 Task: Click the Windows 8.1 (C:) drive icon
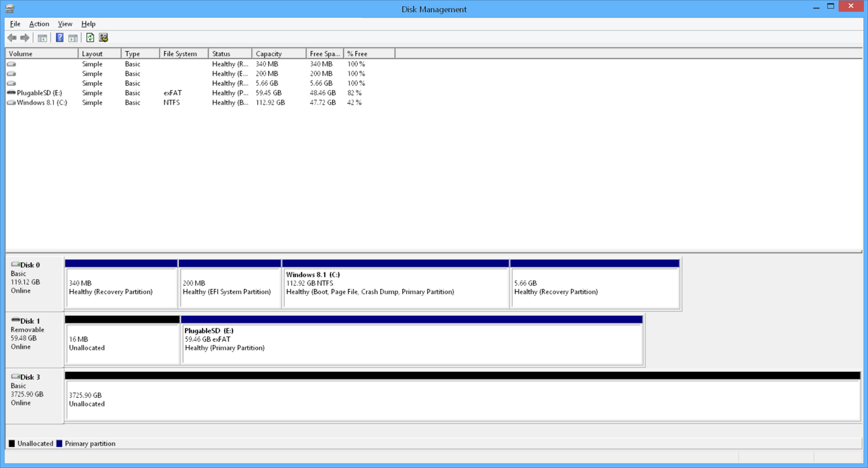[10, 103]
